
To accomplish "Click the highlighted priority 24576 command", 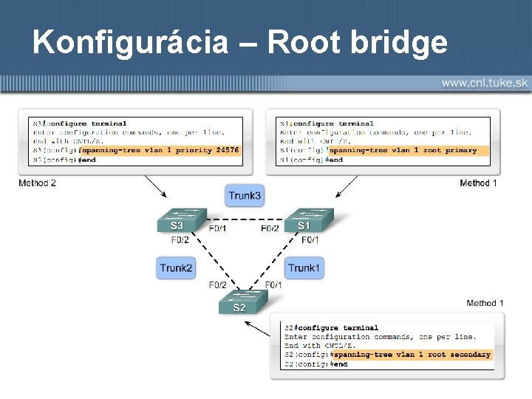I will pyautogui.click(x=161, y=150).
